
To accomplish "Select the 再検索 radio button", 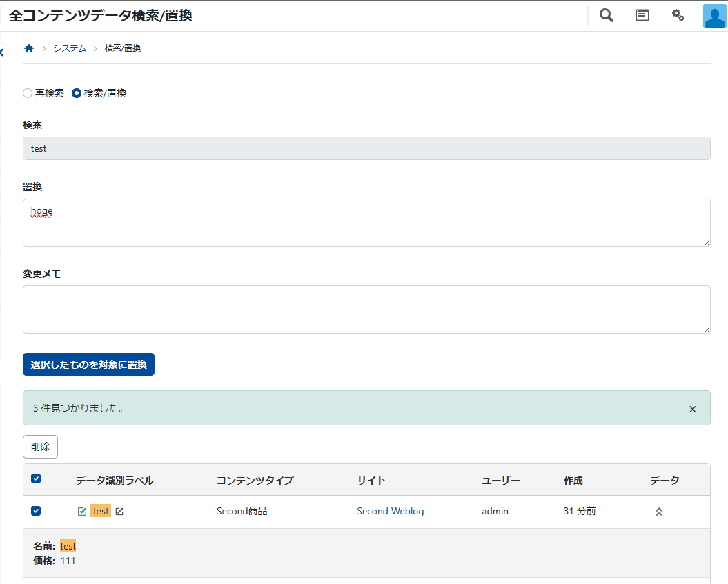I will click(x=28, y=93).
